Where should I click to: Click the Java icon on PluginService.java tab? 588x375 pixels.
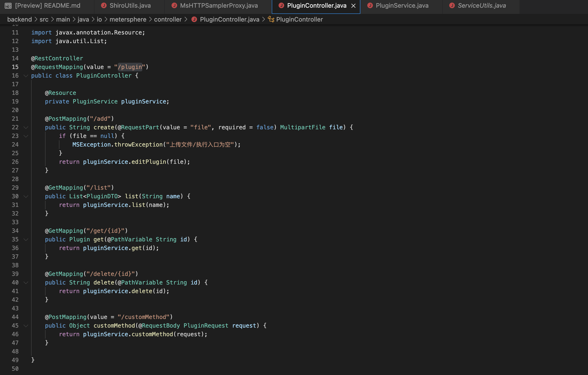(370, 6)
